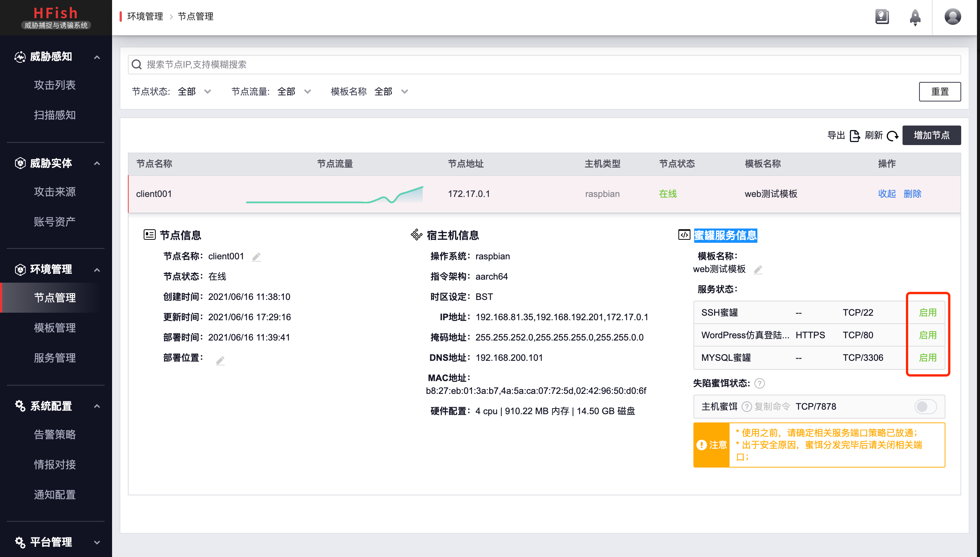Image resolution: width=980 pixels, height=557 pixels.
Task: Expand the 平台管理 menu chevron
Action: (x=97, y=542)
